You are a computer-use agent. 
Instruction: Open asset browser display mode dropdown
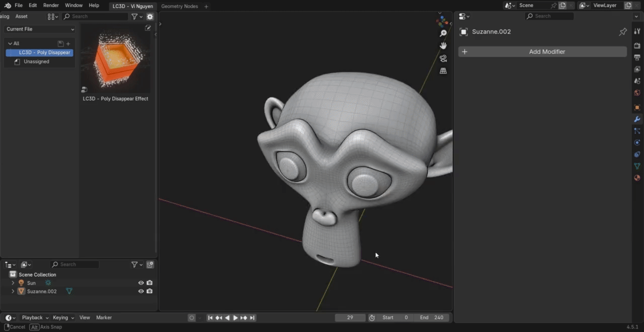tap(53, 17)
